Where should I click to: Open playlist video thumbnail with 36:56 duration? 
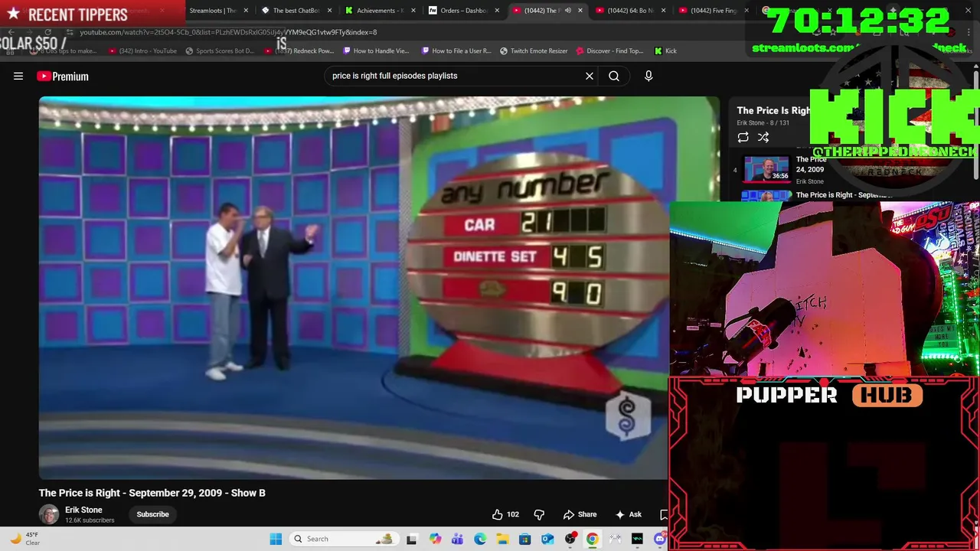(x=766, y=170)
